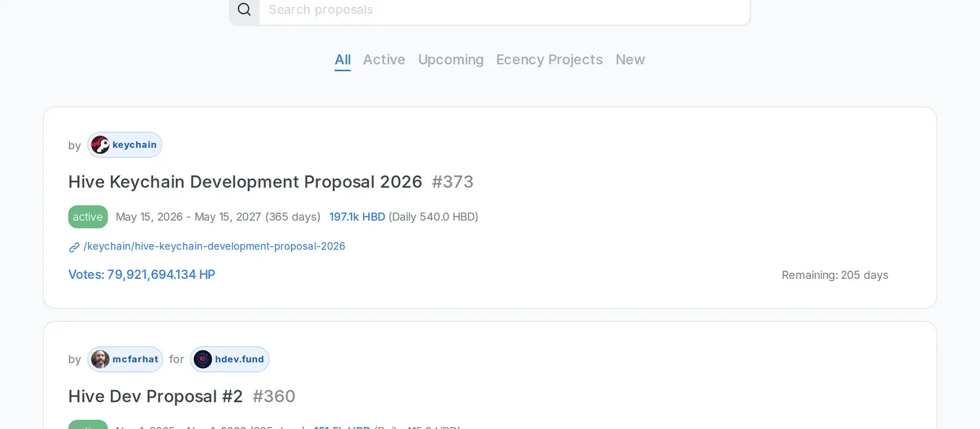
Task: Click the active status badge of Keychain proposal
Action: click(88, 216)
